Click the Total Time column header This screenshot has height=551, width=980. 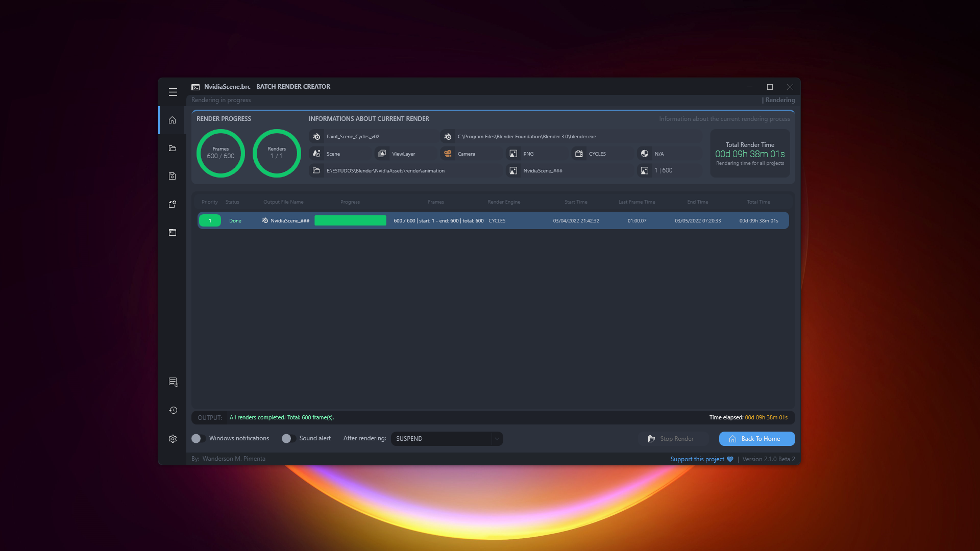pyautogui.click(x=758, y=202)
